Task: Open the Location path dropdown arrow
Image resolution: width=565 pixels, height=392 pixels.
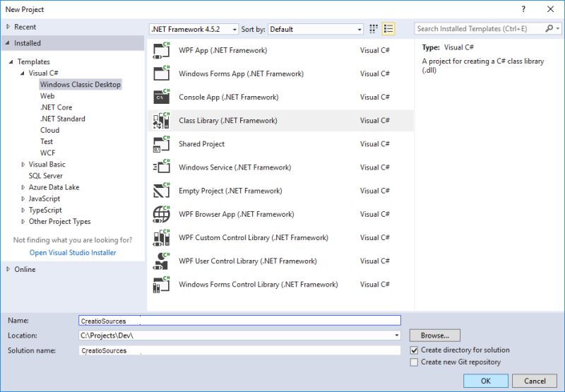Action: (x=397, y=335)
